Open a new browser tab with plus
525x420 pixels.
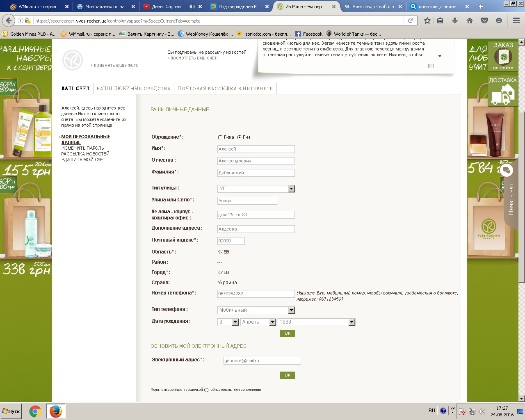click(481, 7)
